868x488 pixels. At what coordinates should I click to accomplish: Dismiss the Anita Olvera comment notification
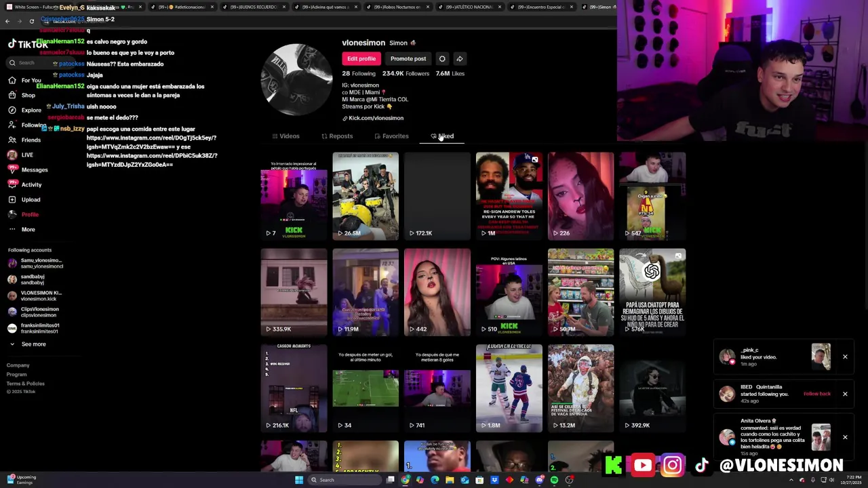click(x=845, y=437)
